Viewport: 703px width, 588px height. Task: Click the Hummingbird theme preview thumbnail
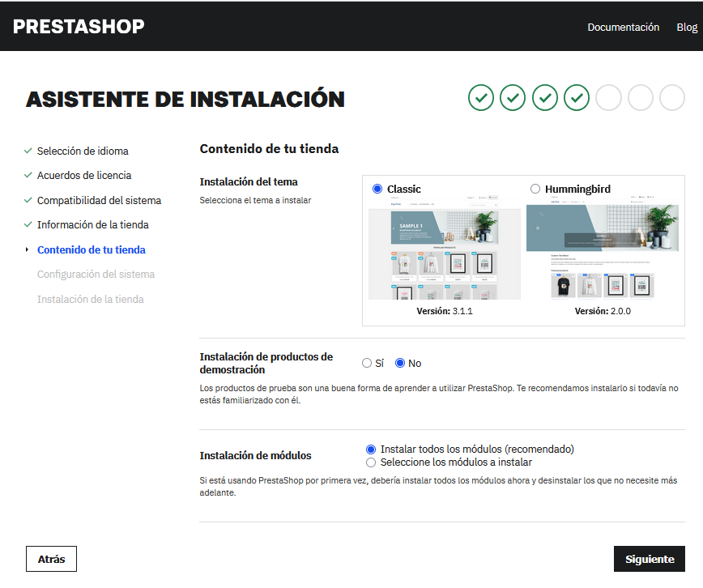602,248
